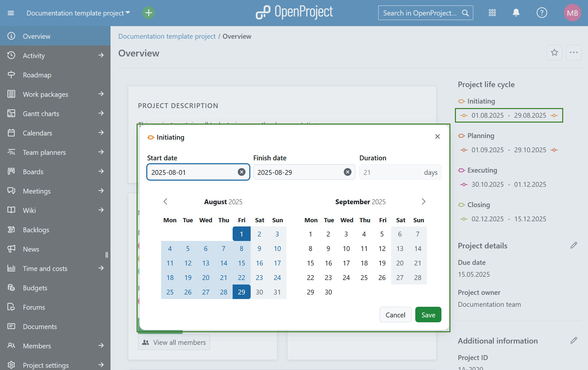Expand the Calendars submenu arrow
Viewport: 588px width, 370px height.
click(x=101, y=133)
